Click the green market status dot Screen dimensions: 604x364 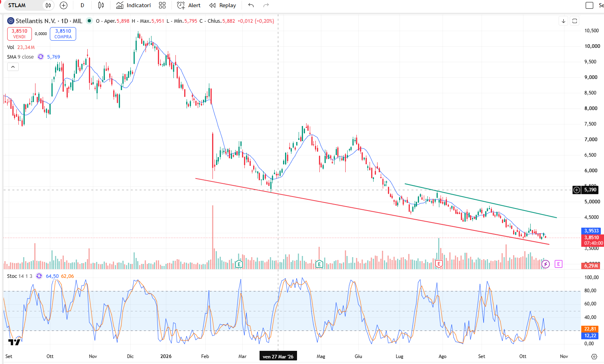pyautogui.click(x=89, y=21)
